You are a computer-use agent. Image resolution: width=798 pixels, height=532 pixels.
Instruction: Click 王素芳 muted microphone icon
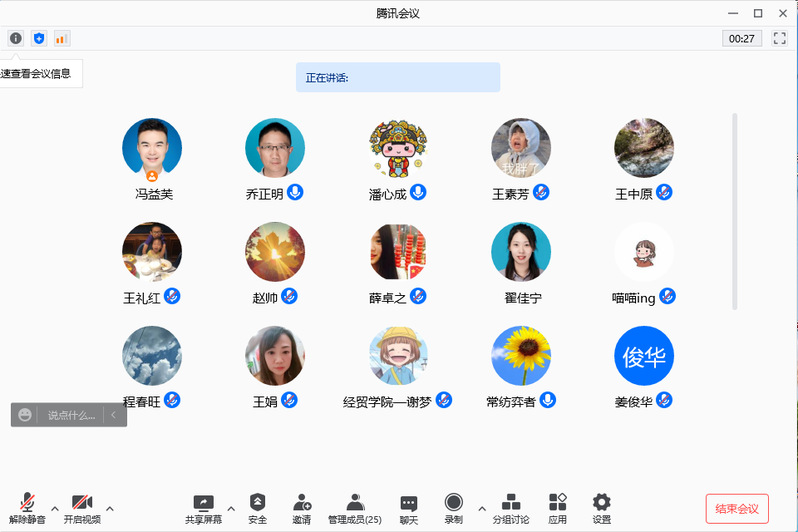click(x=541, y=192)
